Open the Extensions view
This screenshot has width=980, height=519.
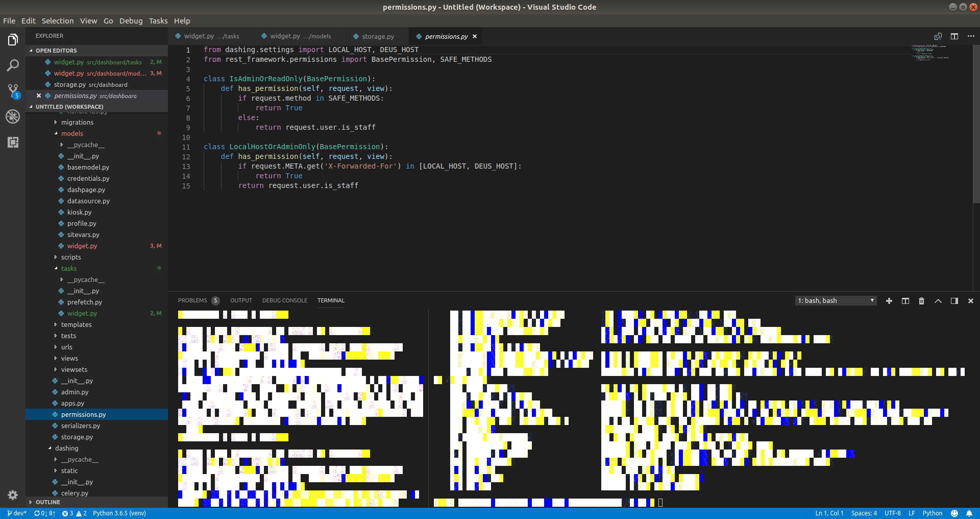pyautogui.click(x=13, y=143)
